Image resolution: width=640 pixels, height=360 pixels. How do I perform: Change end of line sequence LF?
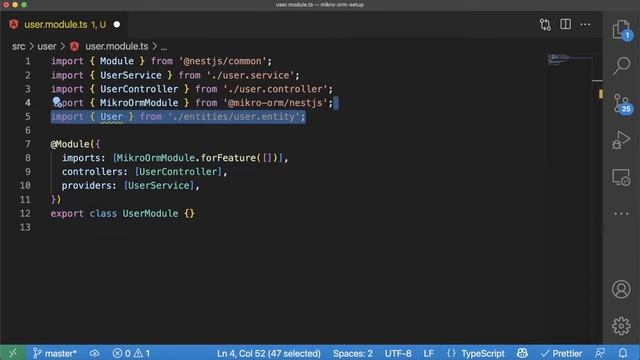pos(429,353)
